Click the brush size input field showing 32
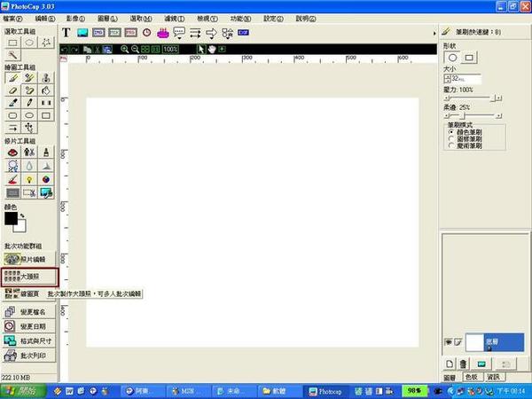532x399 pixels. 465,79
